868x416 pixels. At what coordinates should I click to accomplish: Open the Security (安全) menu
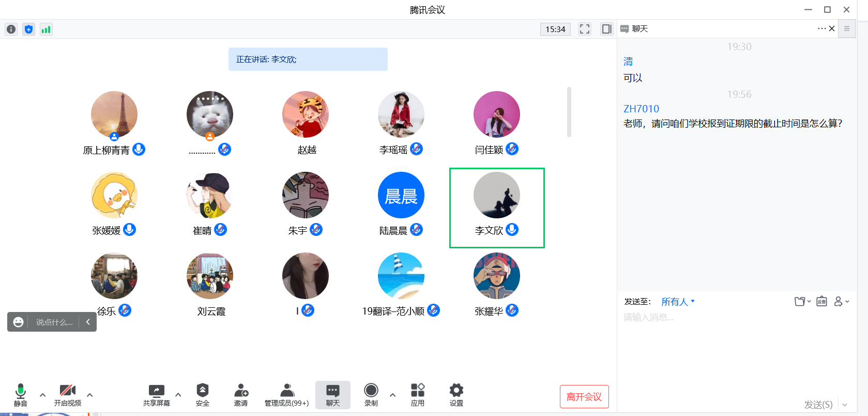tap(202, 395)
